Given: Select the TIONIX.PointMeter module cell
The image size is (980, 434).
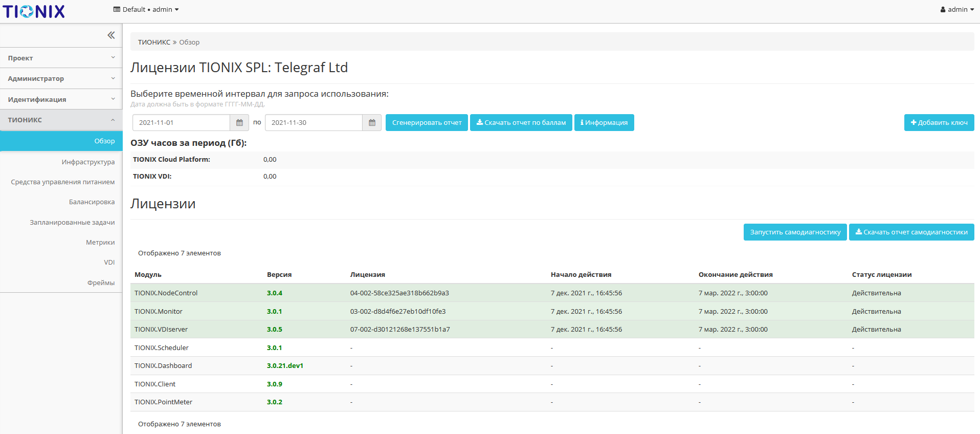Looking at the screenshot, I should point(163,402).
